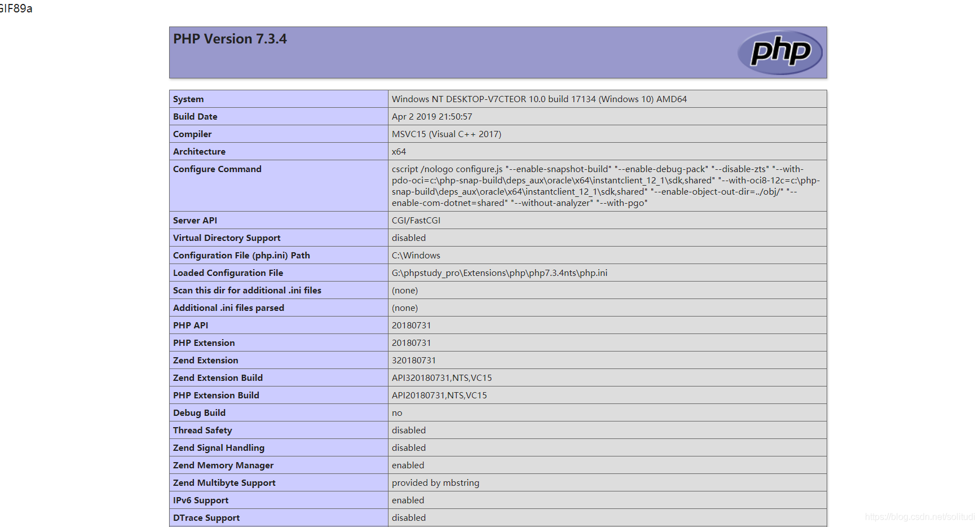Select the Thread Safety 'disabled' value
The image size is (980, 527).
tap(409, 431)
